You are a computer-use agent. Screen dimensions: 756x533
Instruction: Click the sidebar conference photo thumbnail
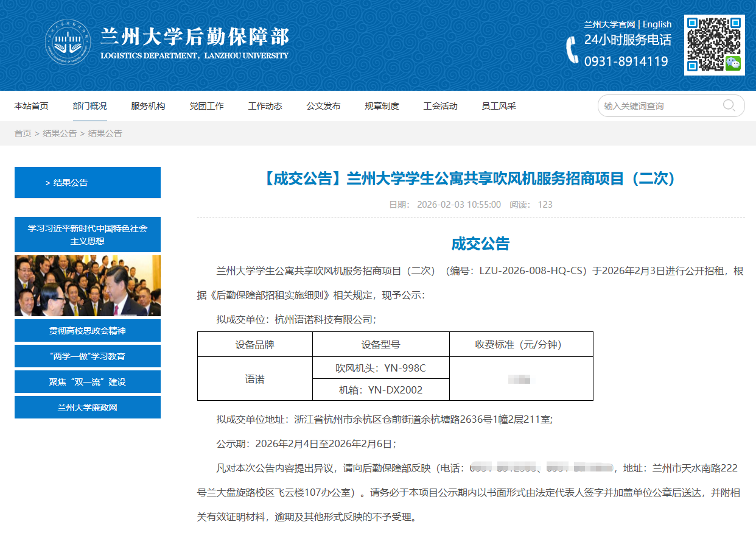[88, 286]
